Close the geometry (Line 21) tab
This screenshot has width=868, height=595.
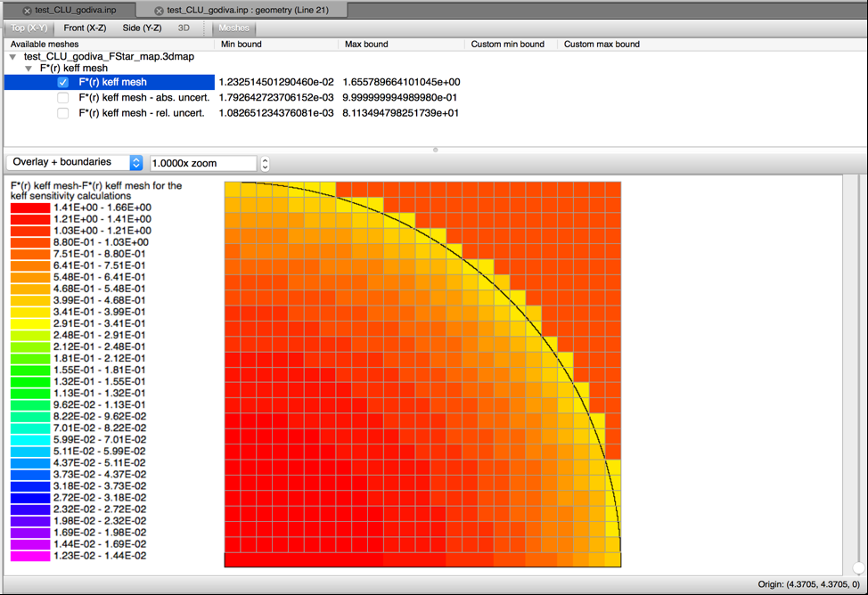pos(159,11)
